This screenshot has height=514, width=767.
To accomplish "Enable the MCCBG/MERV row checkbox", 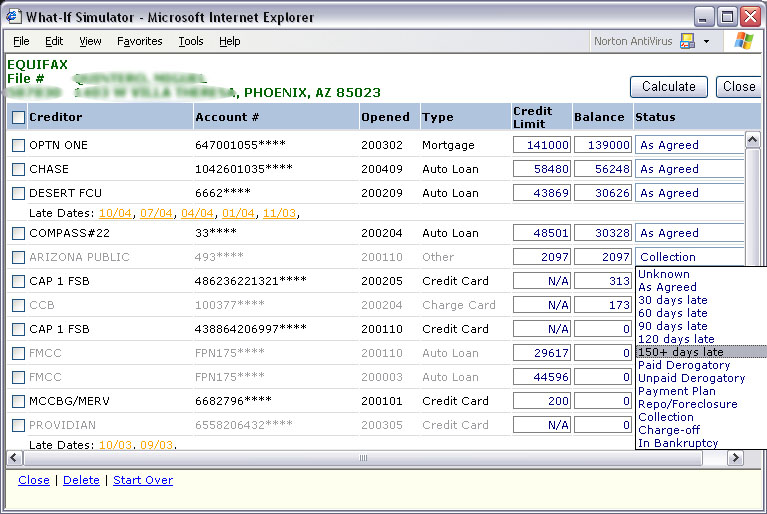I will (x=18, y=401).
